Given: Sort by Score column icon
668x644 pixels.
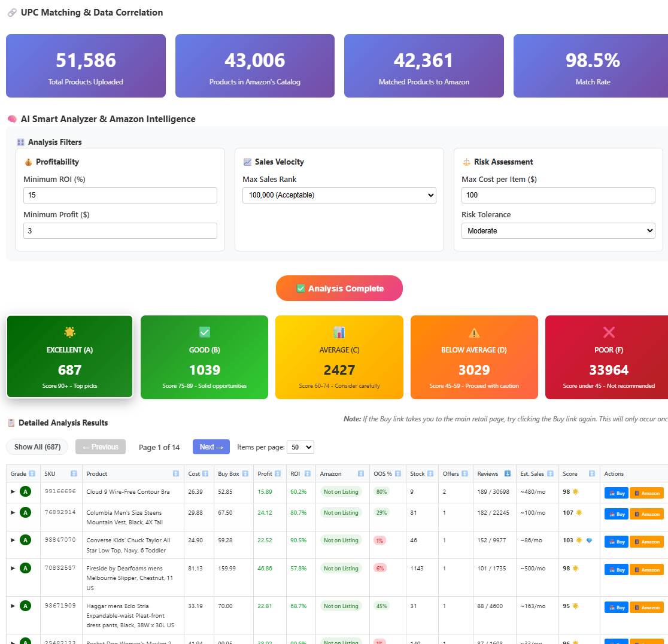Looking at the screenshot, I should pyautogui.click(x=592, y=473).
